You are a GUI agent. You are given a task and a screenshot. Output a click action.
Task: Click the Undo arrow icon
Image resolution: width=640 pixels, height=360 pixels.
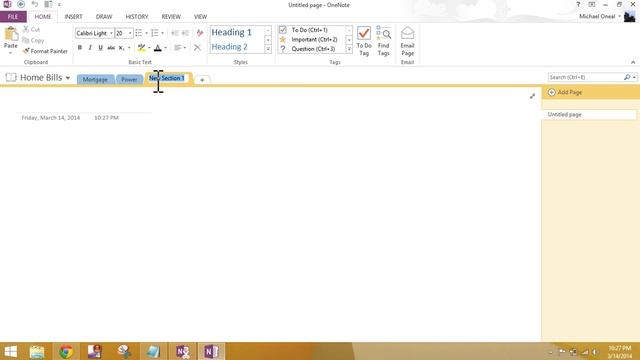coord(35,4)
